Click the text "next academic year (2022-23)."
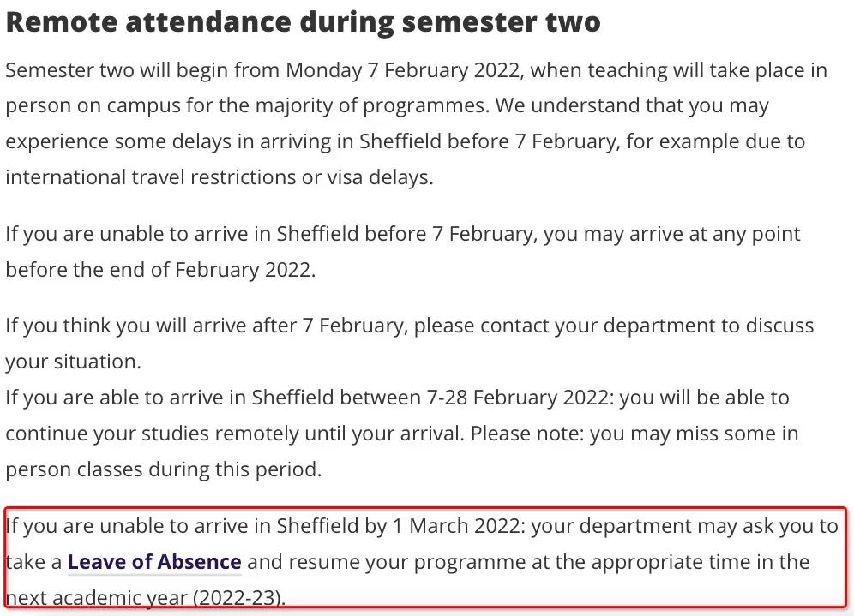The image size is (854, 616). [145, 598]
